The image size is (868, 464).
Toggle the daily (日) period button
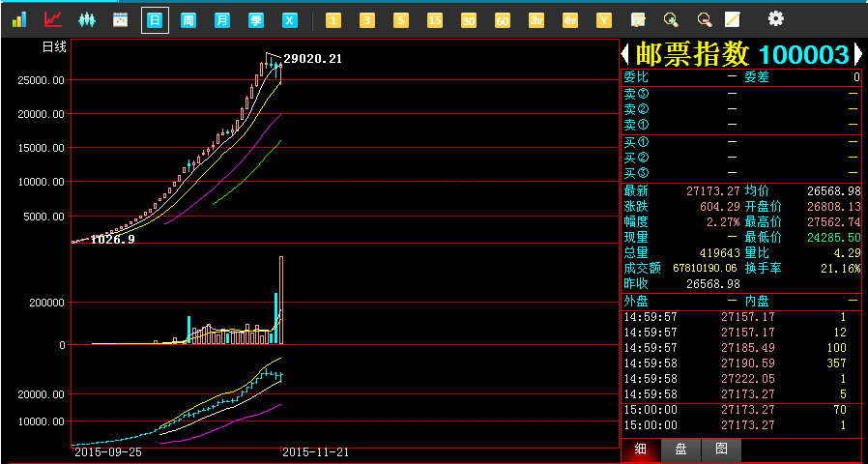155,19
